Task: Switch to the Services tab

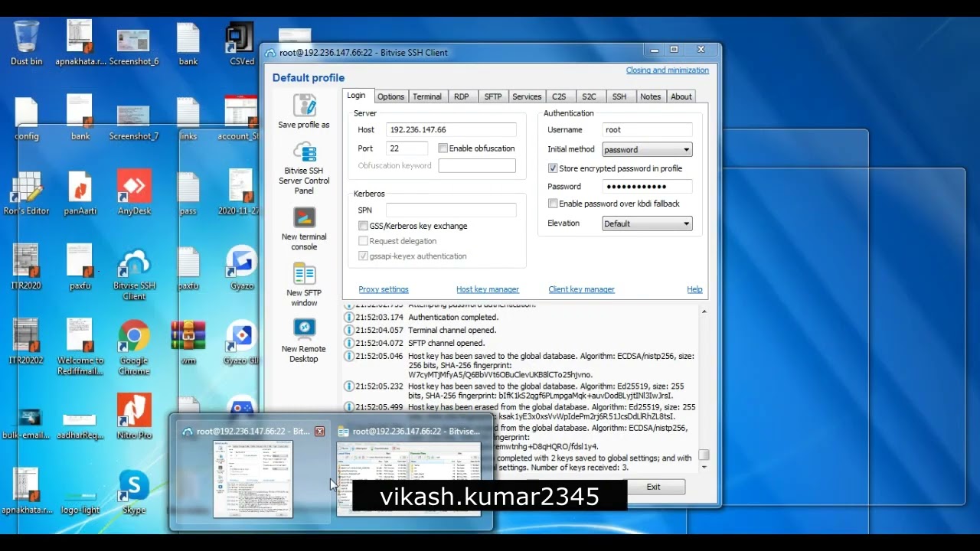Action: pyautogui.click(x=527, y=96)
